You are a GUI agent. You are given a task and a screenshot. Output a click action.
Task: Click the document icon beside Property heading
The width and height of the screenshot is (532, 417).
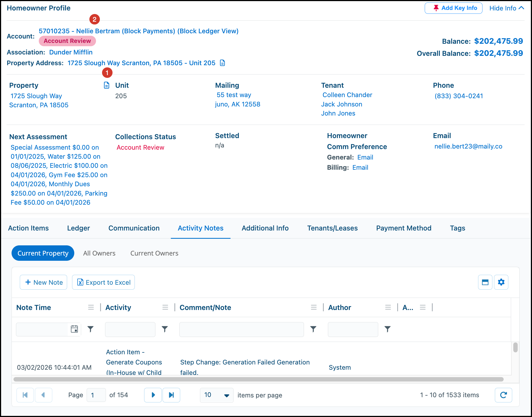point(106,85)
